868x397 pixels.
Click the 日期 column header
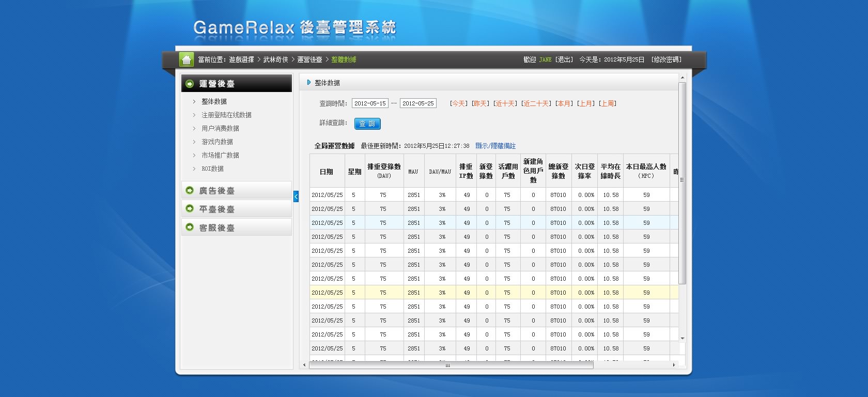tap(327, 171)
